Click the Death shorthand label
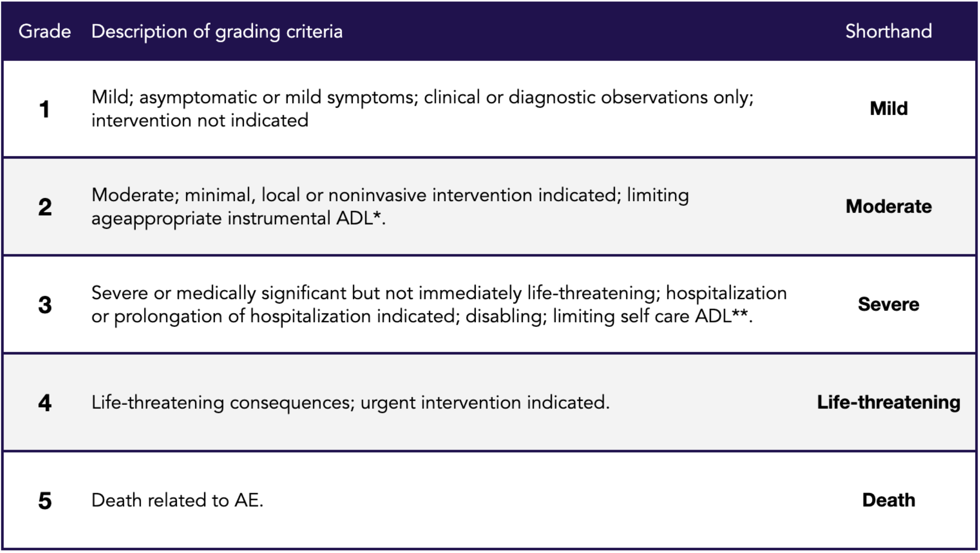The height and width of the screenshot is (553, 980). click(888, 500)
